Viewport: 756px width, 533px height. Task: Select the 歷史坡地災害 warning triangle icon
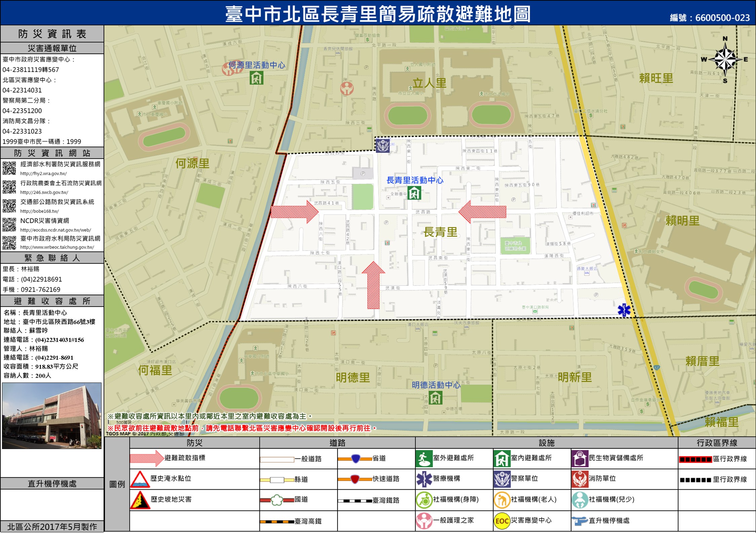[x=140, y=500]
